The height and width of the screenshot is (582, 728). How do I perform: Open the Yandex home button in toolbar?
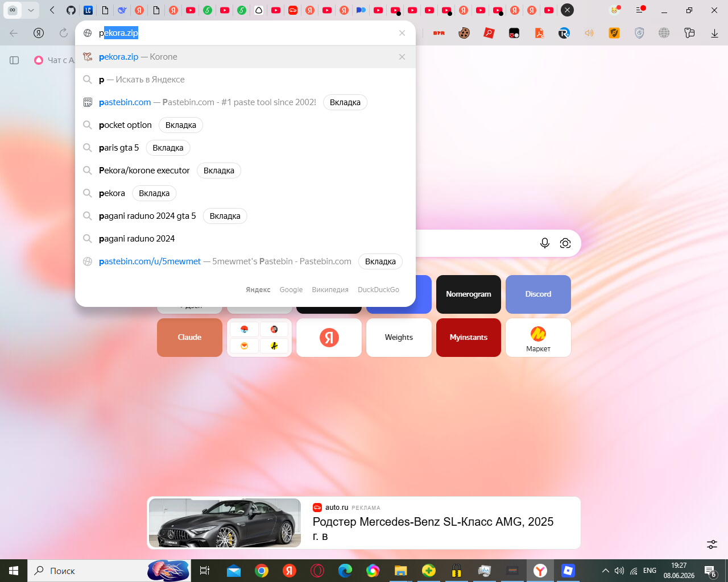39,33
